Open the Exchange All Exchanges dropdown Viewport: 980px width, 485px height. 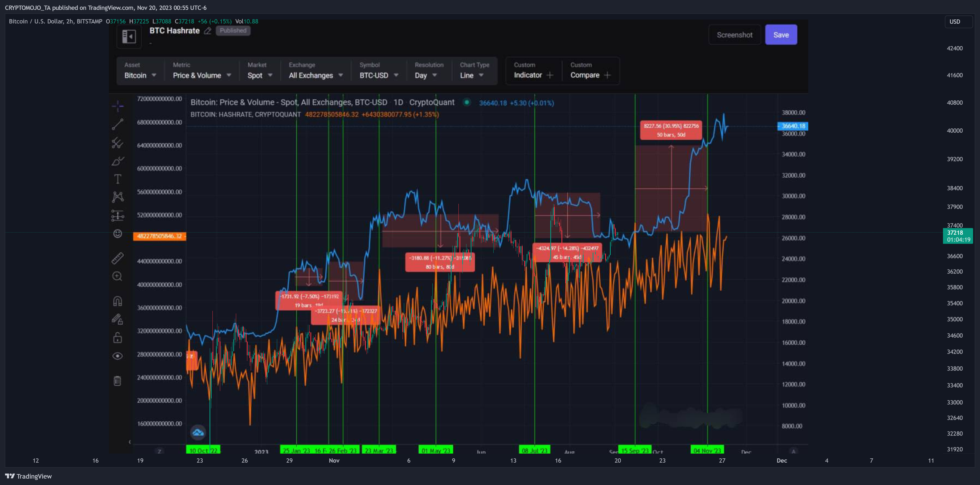pyautogui.click(x=316, y=71)
